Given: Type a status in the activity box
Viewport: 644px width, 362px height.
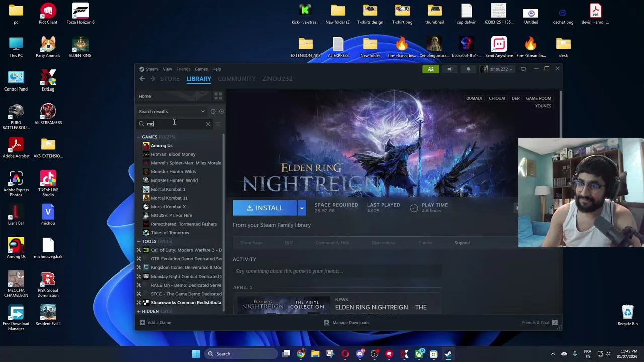Looking at the screenshot, I should click(337, 271).
